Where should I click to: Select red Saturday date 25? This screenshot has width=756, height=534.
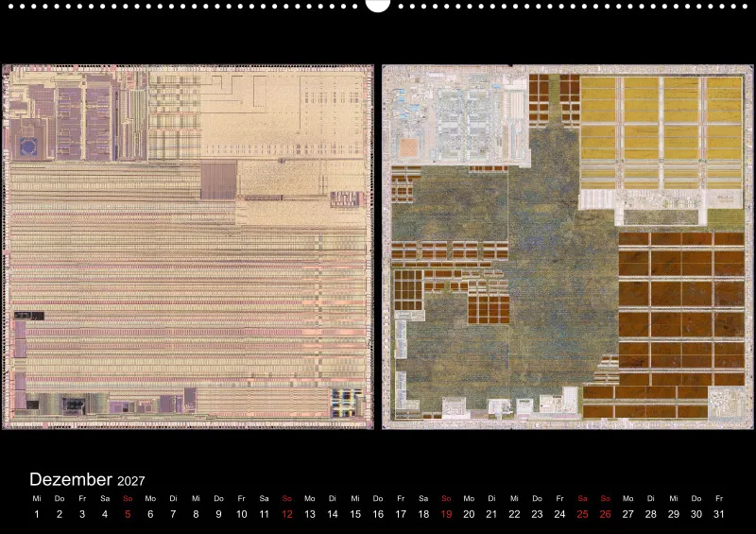(x=582, y=514)
